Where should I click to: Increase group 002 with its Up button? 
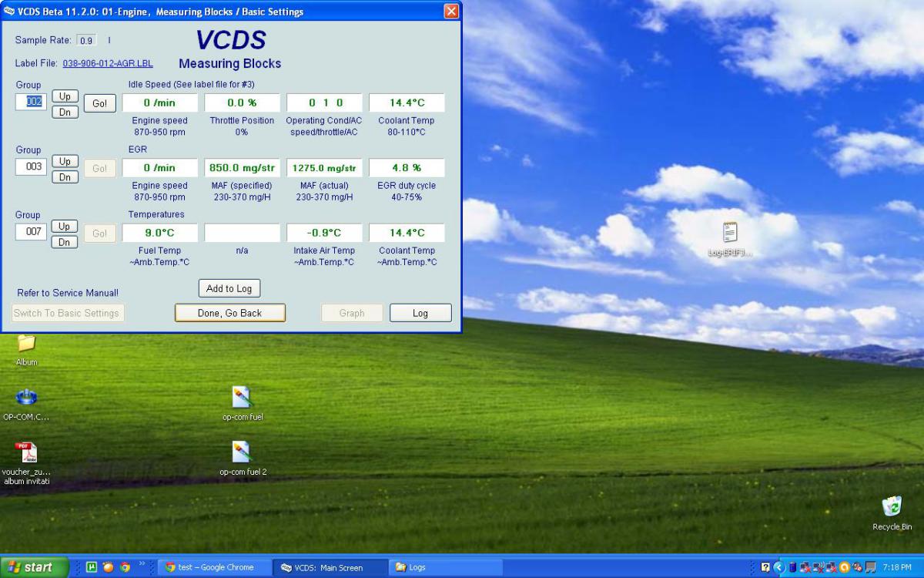click(65, 96)
